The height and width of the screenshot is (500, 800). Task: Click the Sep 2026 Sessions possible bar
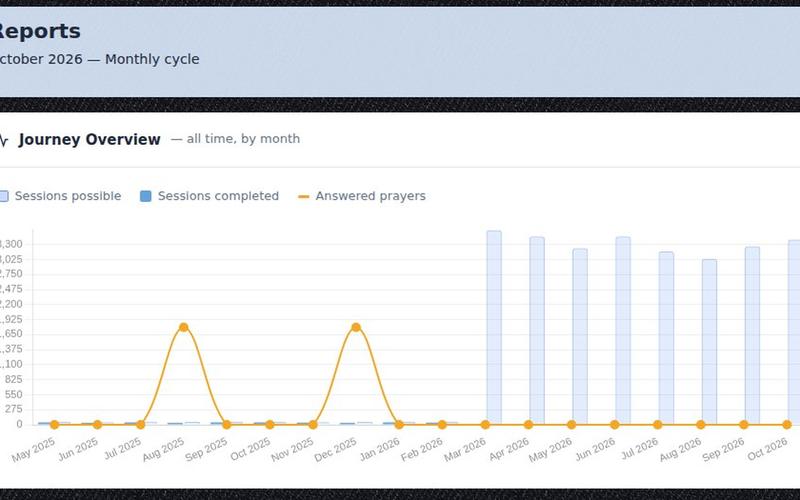coord(752,335)
